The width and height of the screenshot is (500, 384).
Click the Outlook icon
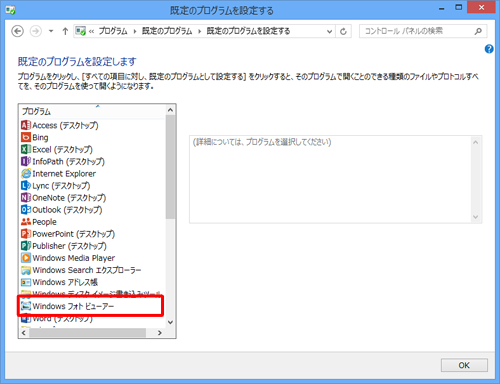point(26,210)
